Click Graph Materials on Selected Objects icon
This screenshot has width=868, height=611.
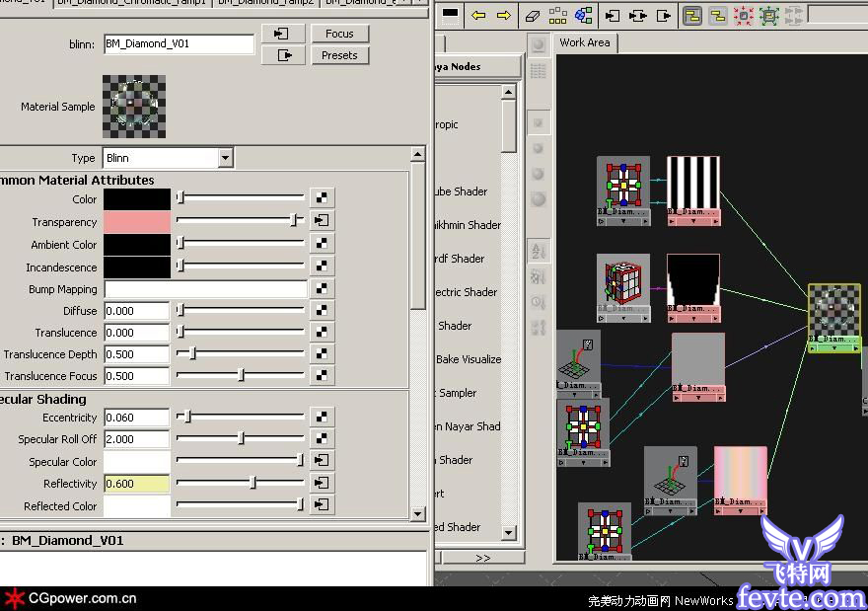pos(584,16)
